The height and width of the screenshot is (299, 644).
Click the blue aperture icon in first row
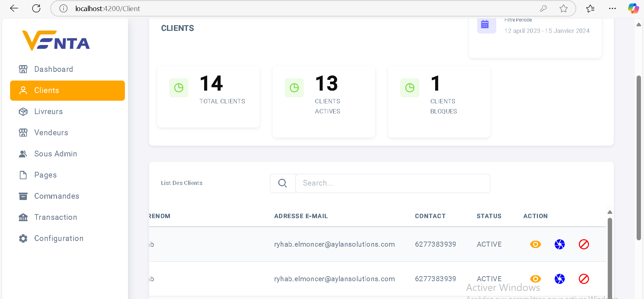coord(560,244)
